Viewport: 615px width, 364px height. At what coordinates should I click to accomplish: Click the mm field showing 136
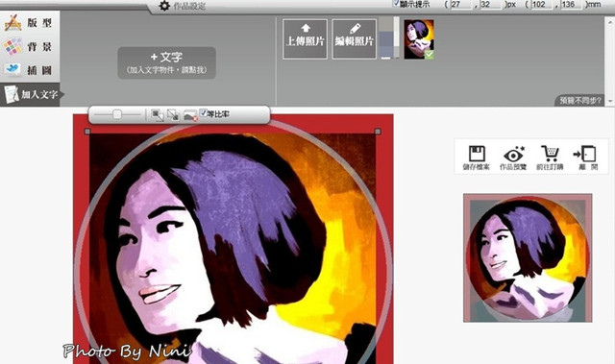coord(571,4)
